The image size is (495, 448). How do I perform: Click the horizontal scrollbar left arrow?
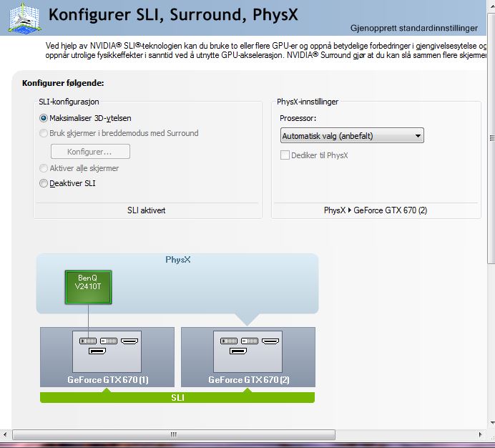click(5, 434)
